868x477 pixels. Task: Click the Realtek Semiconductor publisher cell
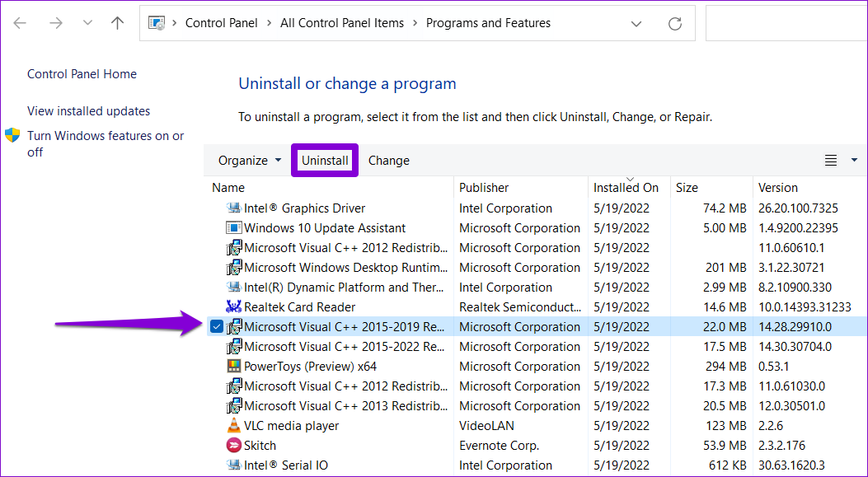(x=520, y=307)
